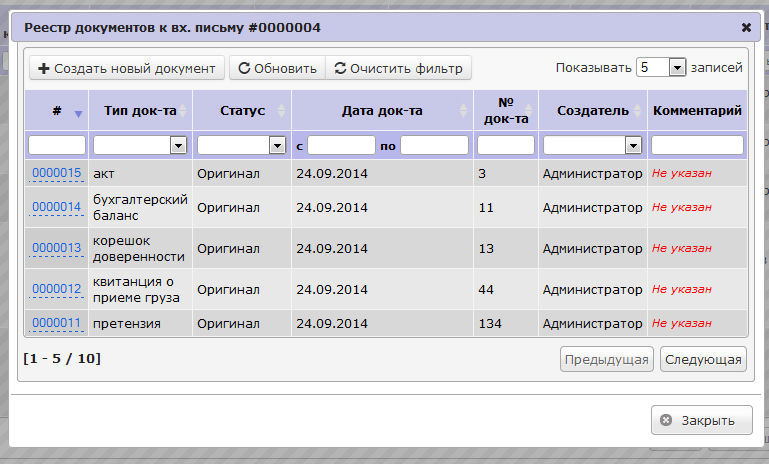Open the 'Создатель' filter dropdown
This screenshot has height=464, width=769.
coord(592,145)
